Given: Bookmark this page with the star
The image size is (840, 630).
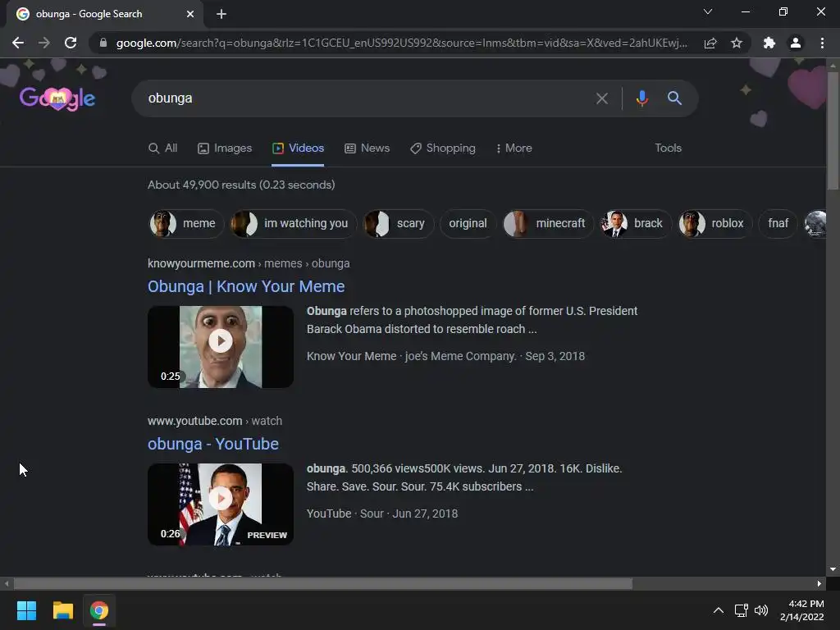Looking at the screenshot, I should tap(737, 43).
